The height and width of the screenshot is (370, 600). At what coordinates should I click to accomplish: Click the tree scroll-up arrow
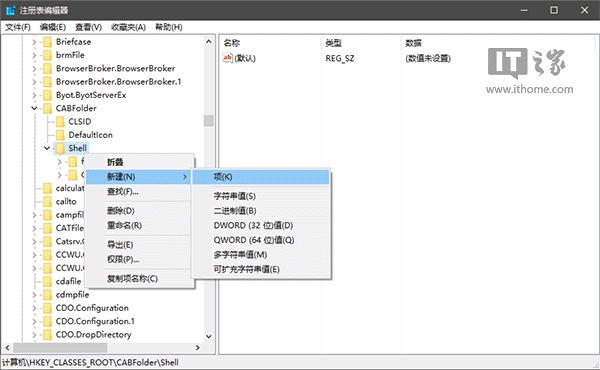[x=209, y=42]
